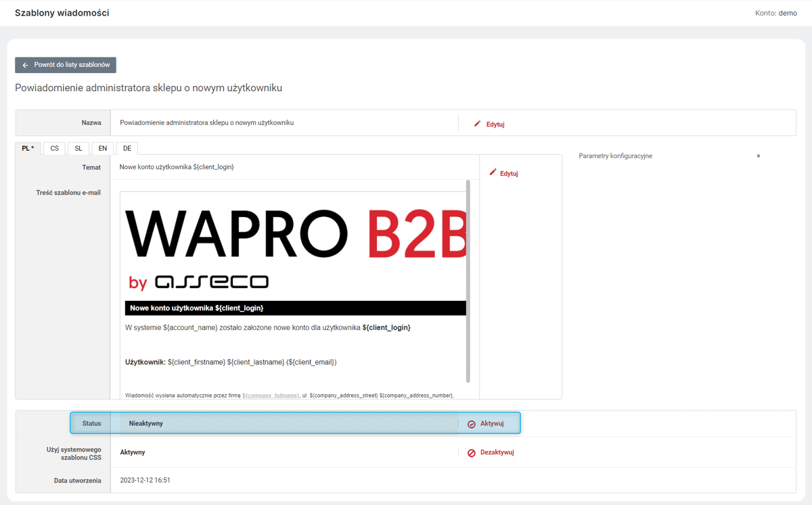Click the Konto: demo account label
812x505 pixels.
pyautogui.click(x=776, y=13)
